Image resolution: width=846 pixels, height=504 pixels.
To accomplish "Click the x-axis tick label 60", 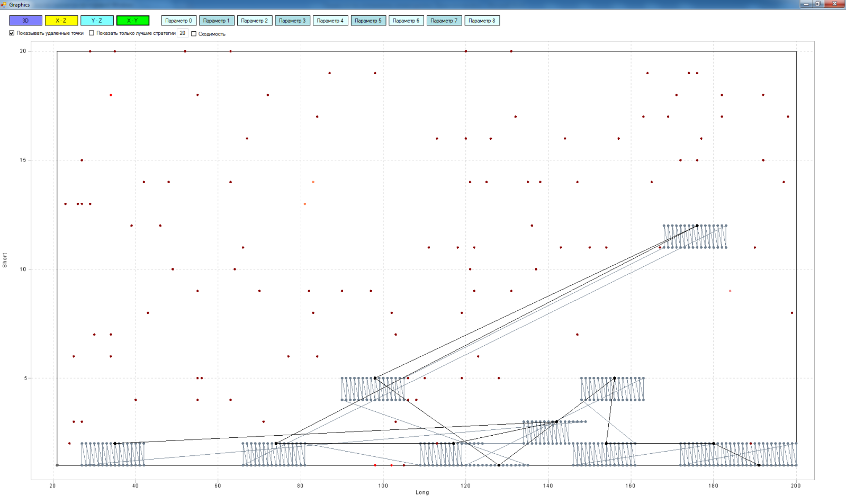I will click(x=218, y=486).
